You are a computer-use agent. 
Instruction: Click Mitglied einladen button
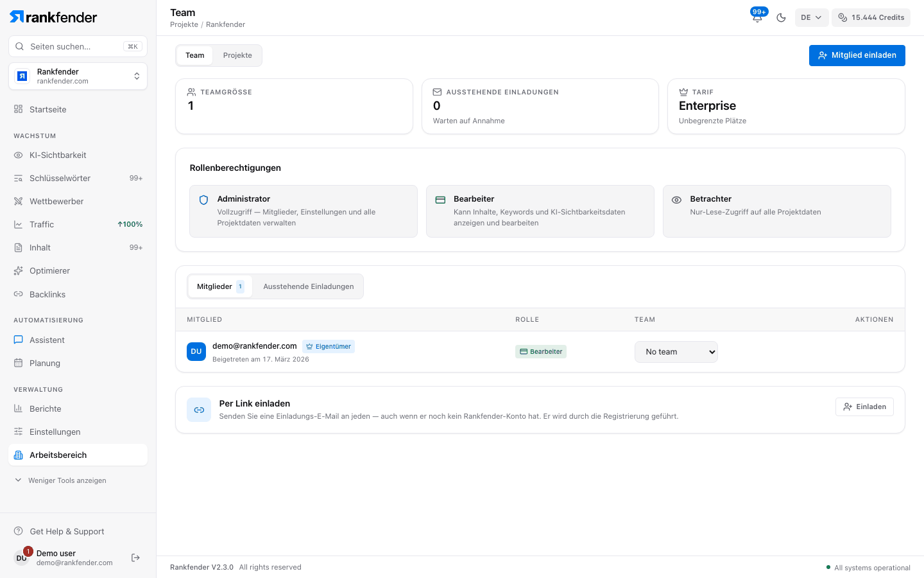pos(857,55)
